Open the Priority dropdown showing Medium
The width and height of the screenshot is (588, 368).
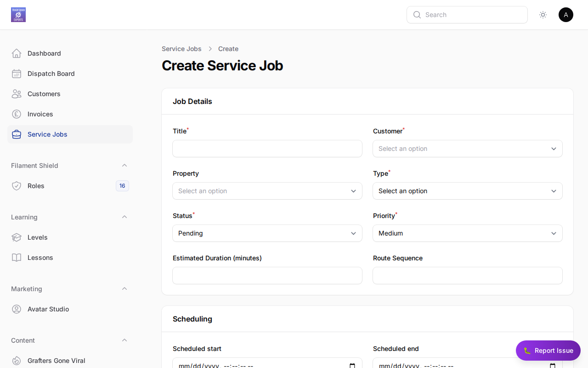pyautogui.click(x=467, y=233)
